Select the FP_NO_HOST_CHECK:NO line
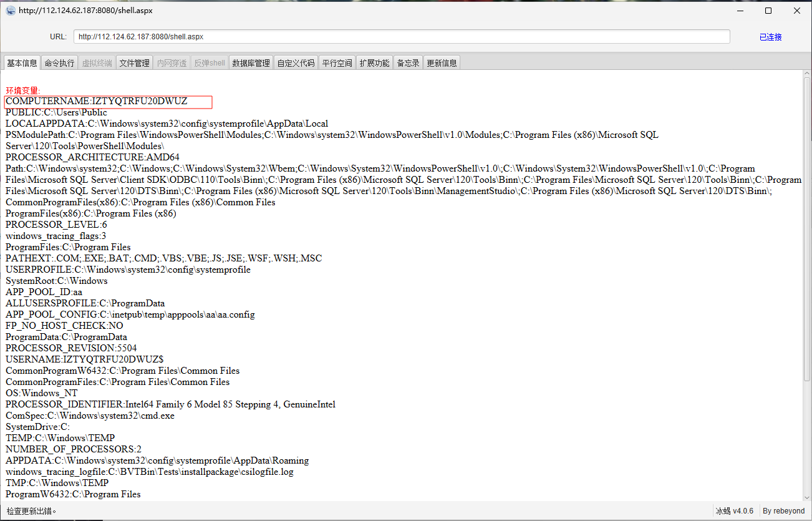Screen dimensions: 812x521 coord(64,326)
